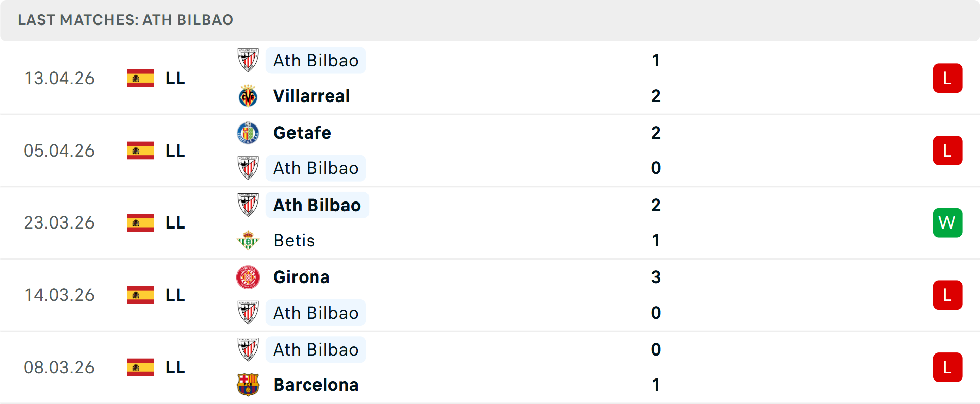Open the highlighted Ath Bilbao name in Betis match
Viewport: 980px width, 404px height.
pyautogui.click(x=317, y=205)
